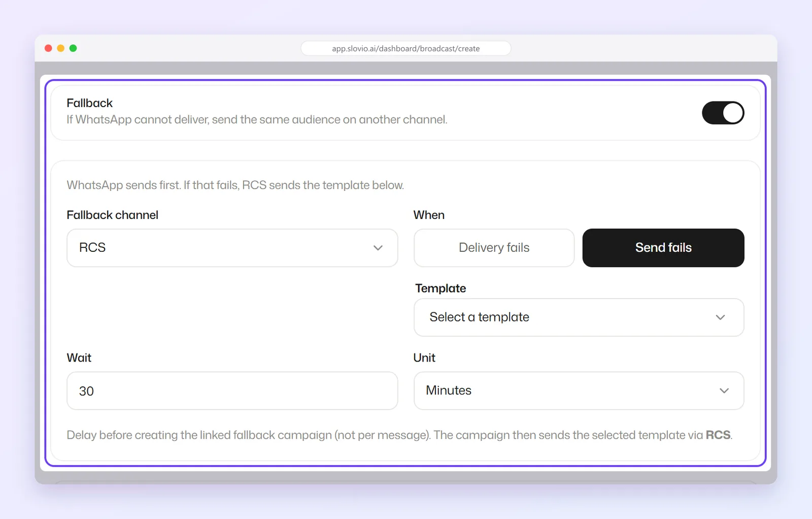Turn off the Fallback toggle switch

point(723,113)
